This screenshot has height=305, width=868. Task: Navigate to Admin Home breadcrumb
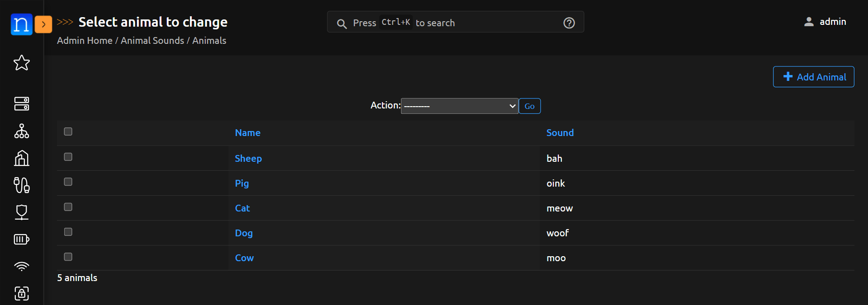(x=85, y=41)
